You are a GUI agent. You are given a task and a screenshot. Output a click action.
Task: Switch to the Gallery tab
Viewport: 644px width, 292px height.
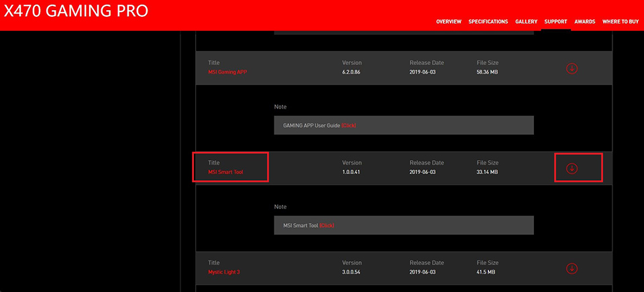[526, 21]
